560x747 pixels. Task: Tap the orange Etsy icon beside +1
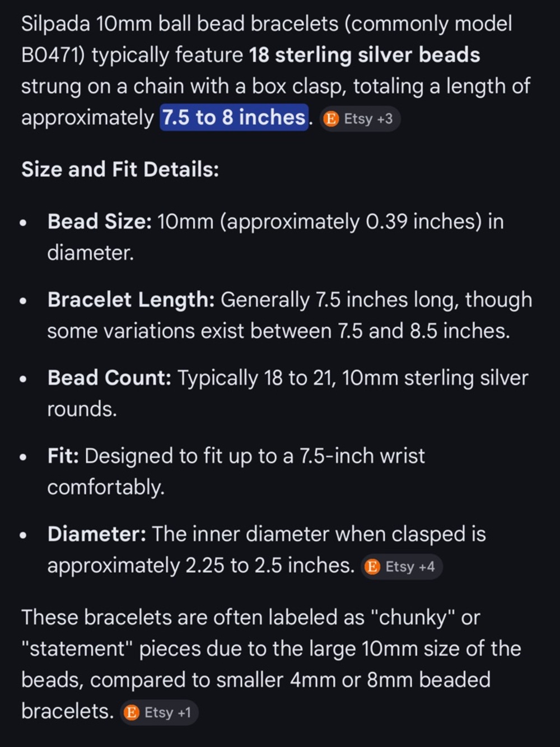pos(132,712)
